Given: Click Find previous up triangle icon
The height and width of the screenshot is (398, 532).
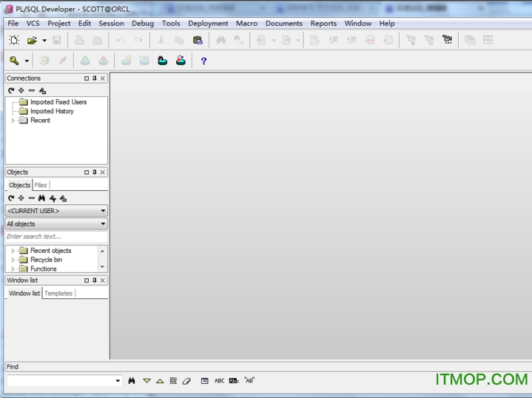Looking at the screenshot, I should 160,381.
